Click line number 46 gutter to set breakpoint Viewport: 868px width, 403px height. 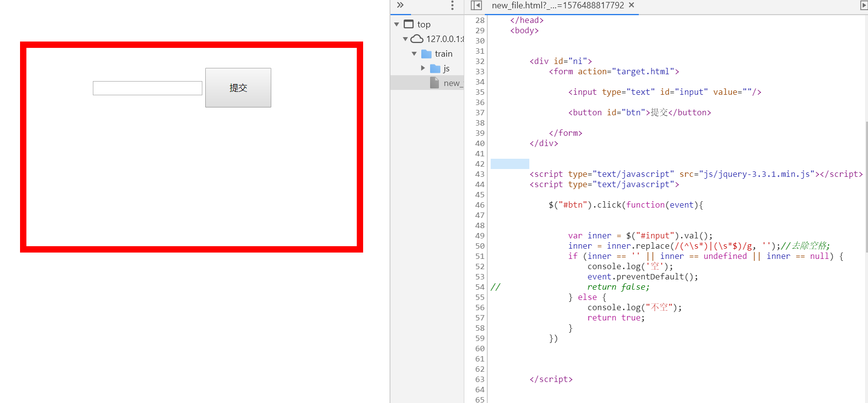tap(479, 205)
